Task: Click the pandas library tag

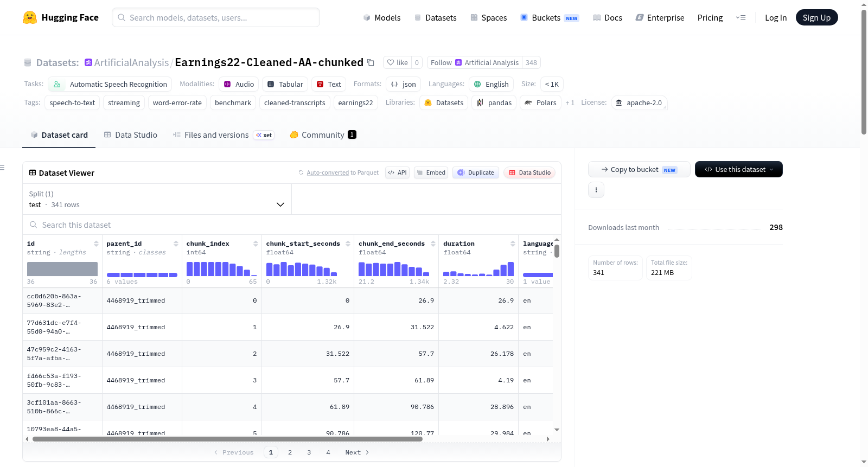Action: (494, 103)
